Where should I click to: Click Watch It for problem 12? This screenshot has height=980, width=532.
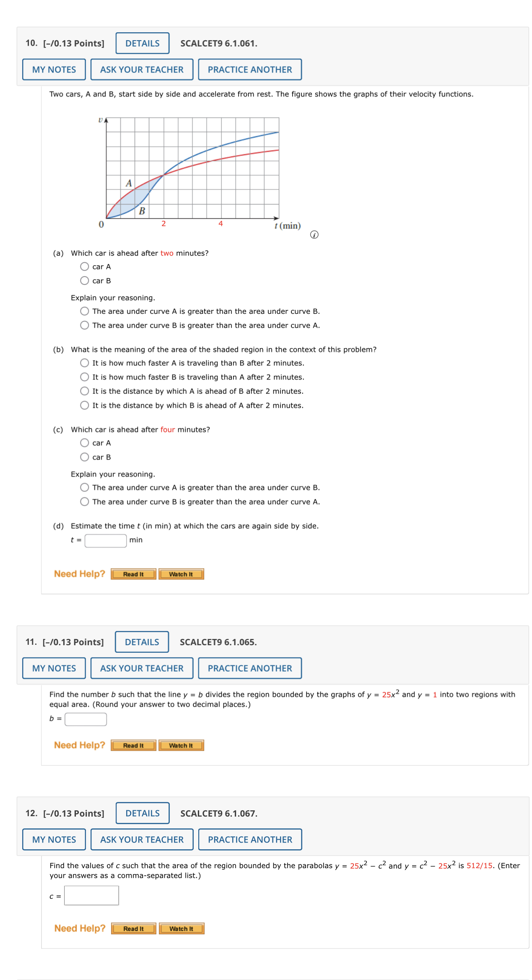click(181, 928)
